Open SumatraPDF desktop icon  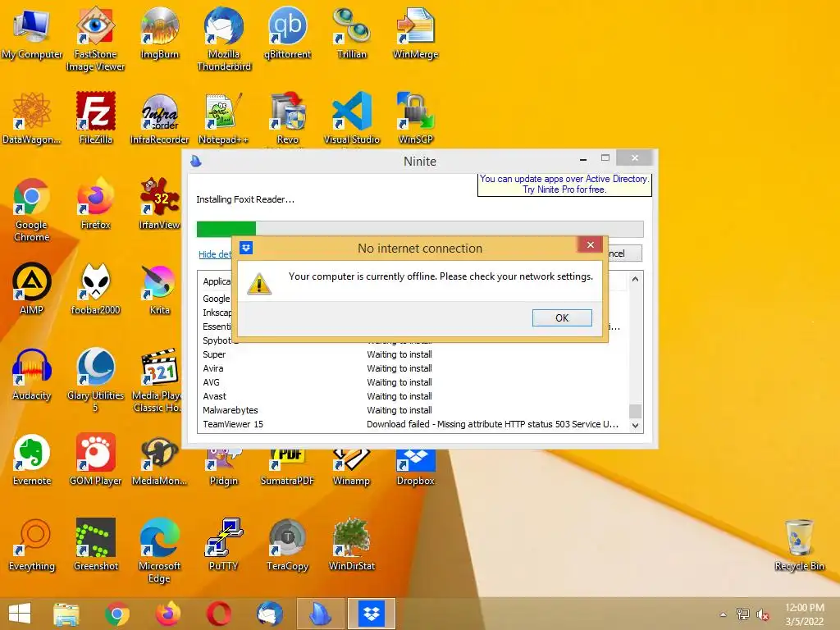click(288, 467)
